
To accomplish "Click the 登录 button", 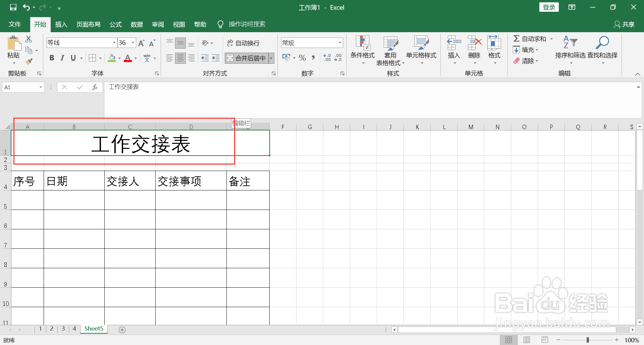I will pos(549,7).
